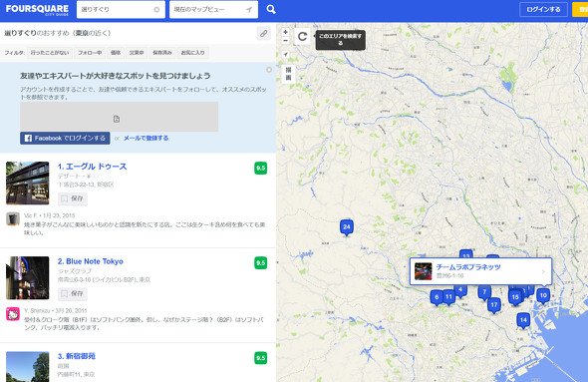Toggle the price filter after フォロー中
Image resolution: width=588 pixels, height=382 pixels.
click(116, 53)
